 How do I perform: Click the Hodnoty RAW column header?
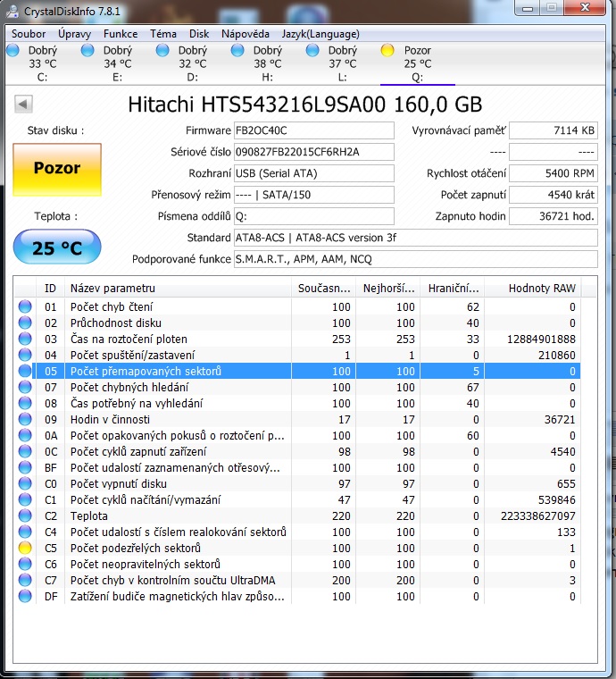coord(541,288)
